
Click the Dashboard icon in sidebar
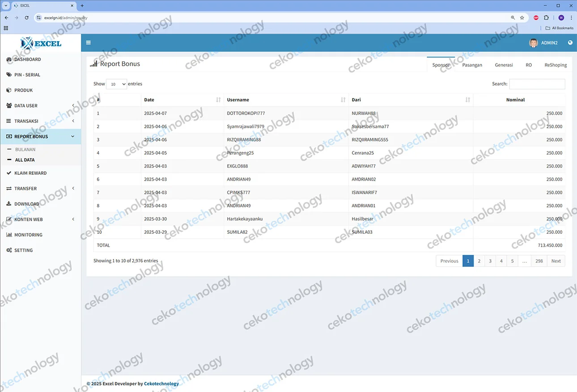[9, 59]
